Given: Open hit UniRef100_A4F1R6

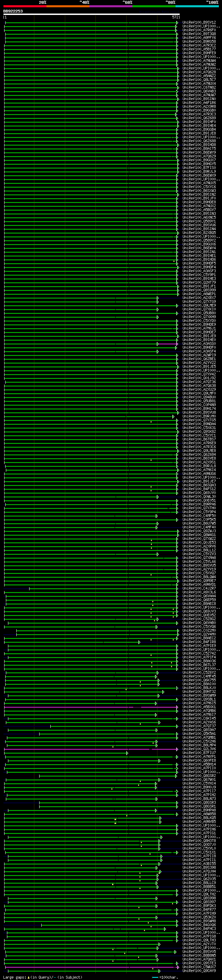Looking at the screenshot, I should point(199,103).
